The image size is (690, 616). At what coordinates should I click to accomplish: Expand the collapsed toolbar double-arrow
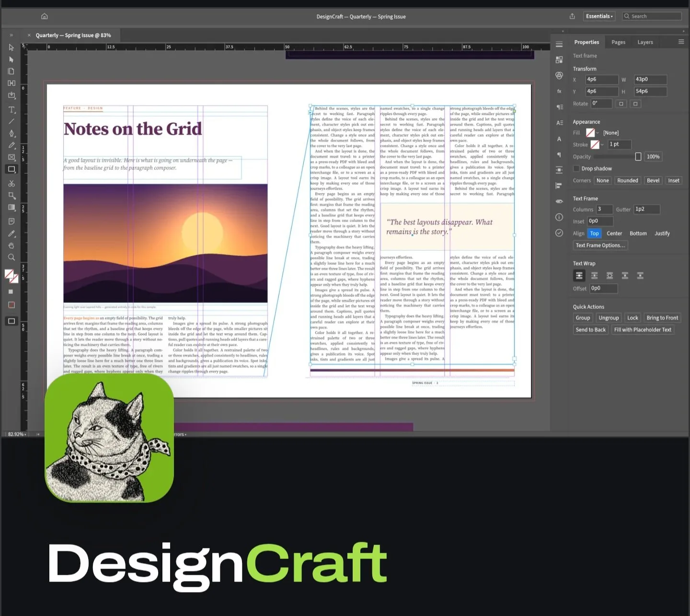[x=11, y=35]
